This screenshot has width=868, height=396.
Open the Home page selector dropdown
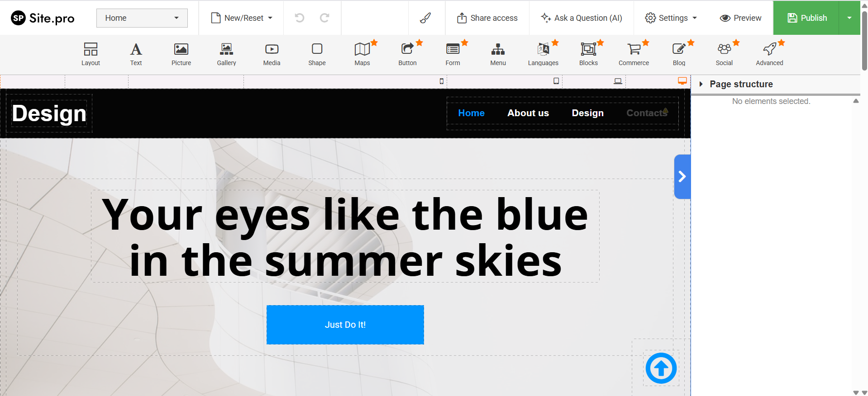tap(142, 18)
